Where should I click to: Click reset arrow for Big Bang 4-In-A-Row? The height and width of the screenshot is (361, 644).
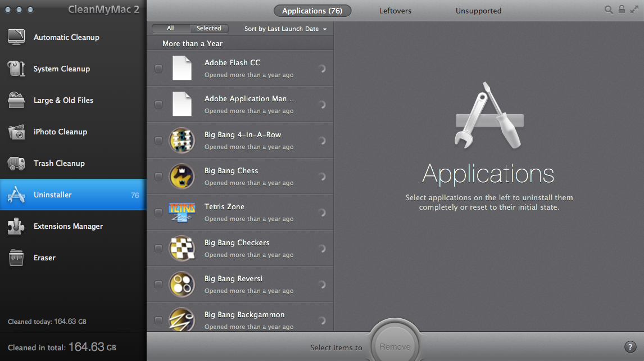(322, 141)
